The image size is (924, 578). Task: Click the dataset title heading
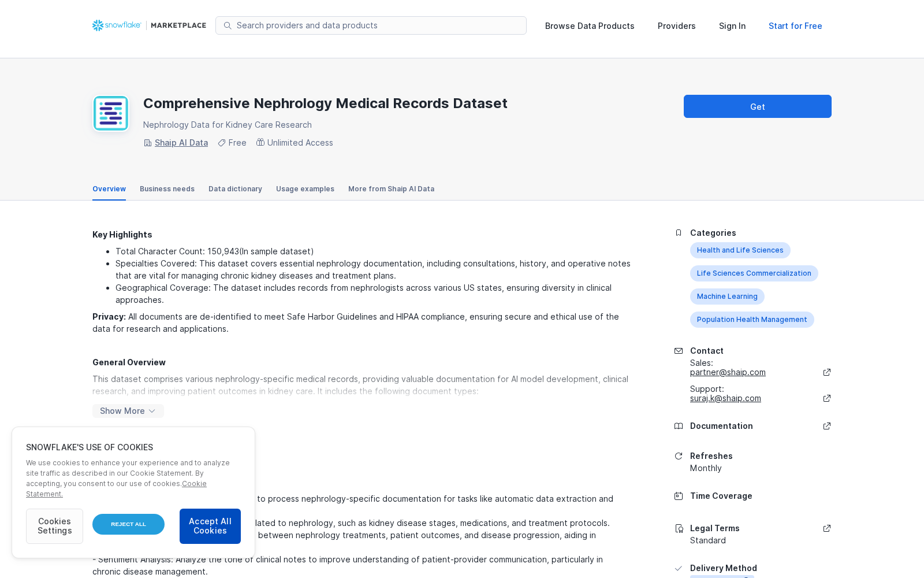(325, 103)
